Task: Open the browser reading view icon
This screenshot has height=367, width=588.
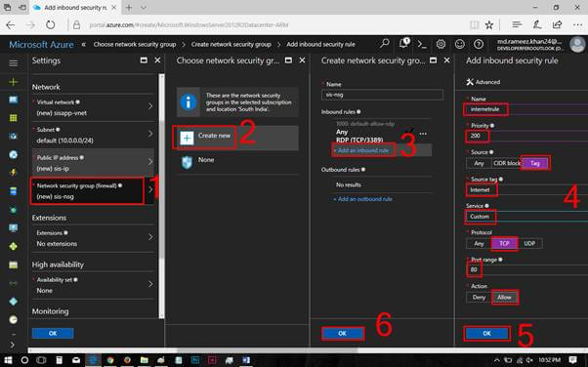Action: (x=474, y=25)
